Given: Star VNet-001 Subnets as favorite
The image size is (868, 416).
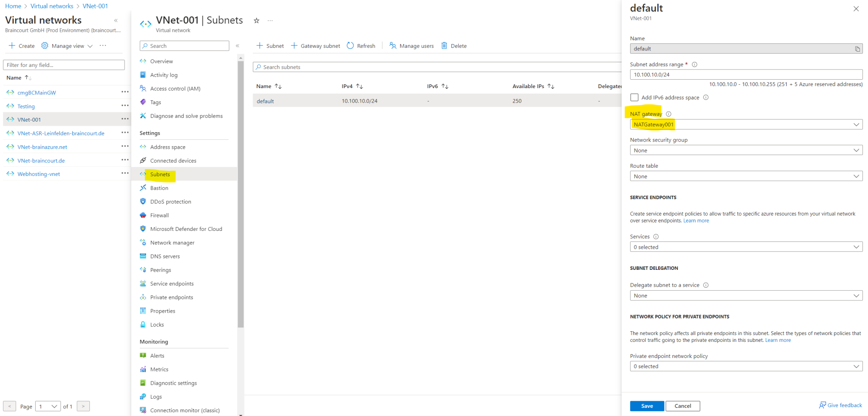Looking at the screenshot, I should click(x=256, y=20).
